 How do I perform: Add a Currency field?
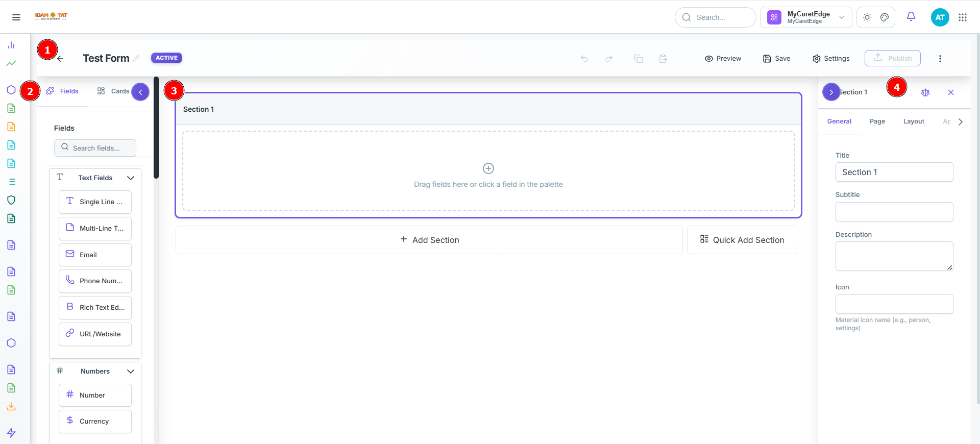[x=95, y=422]
